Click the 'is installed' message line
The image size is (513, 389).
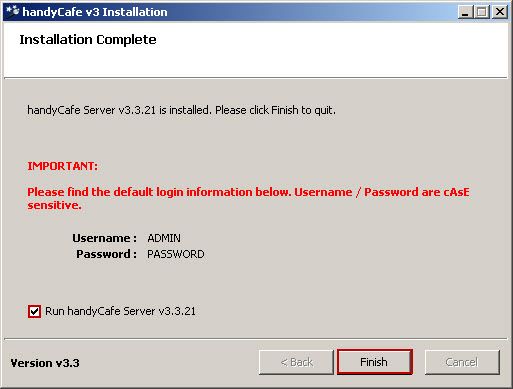[181, 110]
